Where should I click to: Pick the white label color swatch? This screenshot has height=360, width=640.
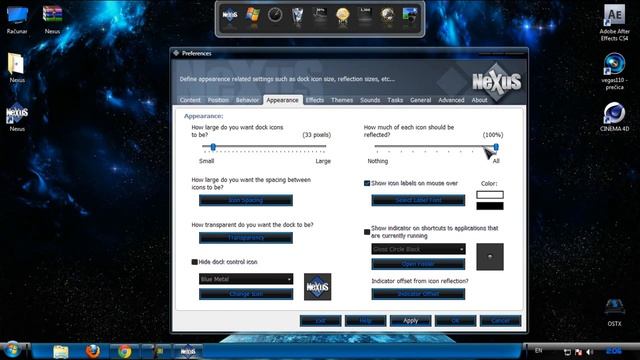[490, 195]
